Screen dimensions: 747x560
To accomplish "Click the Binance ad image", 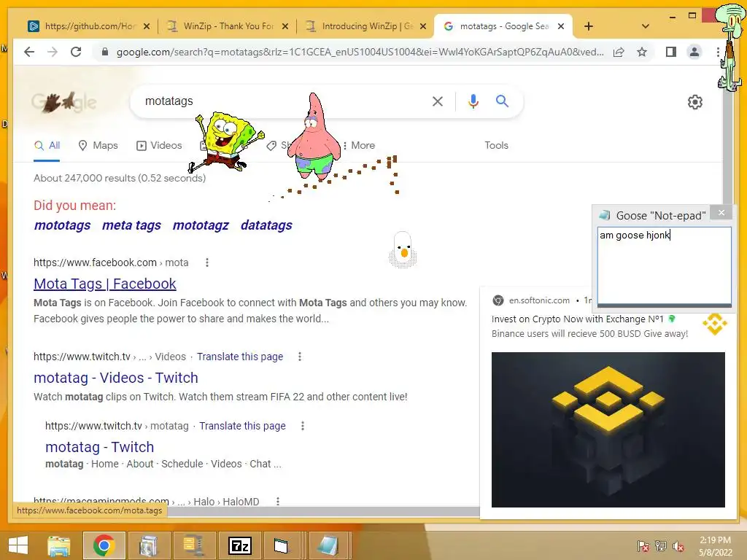I will [608, 429].
